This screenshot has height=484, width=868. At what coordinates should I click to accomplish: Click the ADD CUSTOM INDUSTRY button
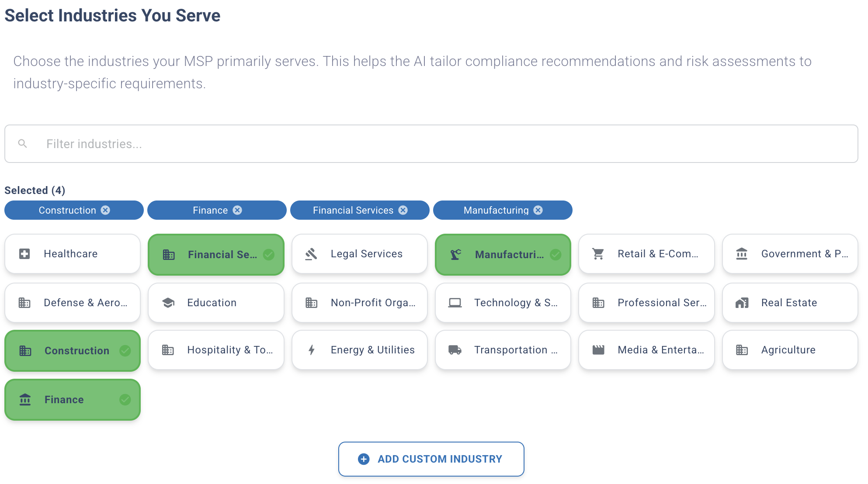pos(431,459)
